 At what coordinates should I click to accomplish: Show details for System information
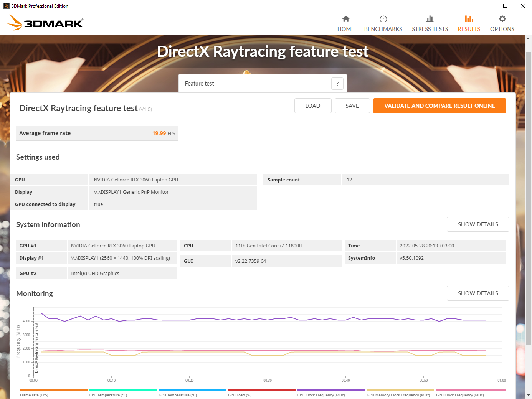478,224
